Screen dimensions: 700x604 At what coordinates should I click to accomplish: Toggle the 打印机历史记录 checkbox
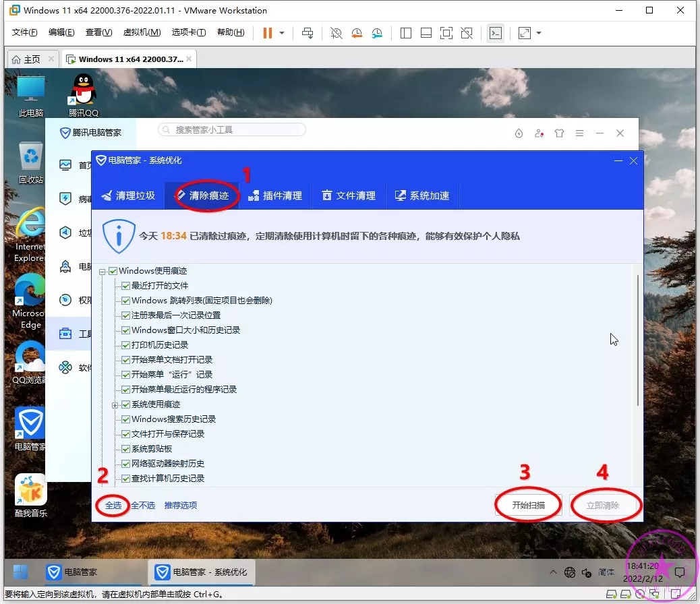click(126, 345)
